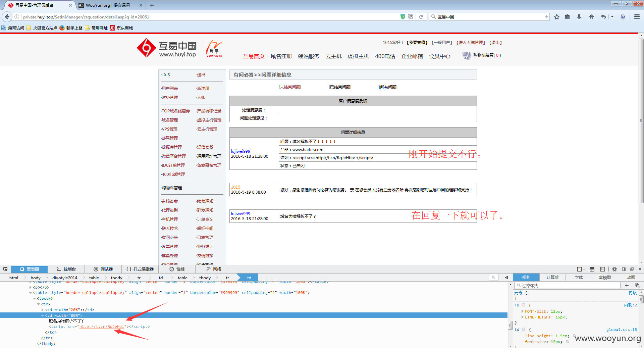644x348 pixels.
Task: Activate the element picker in devtools
Action: (5, 269)
